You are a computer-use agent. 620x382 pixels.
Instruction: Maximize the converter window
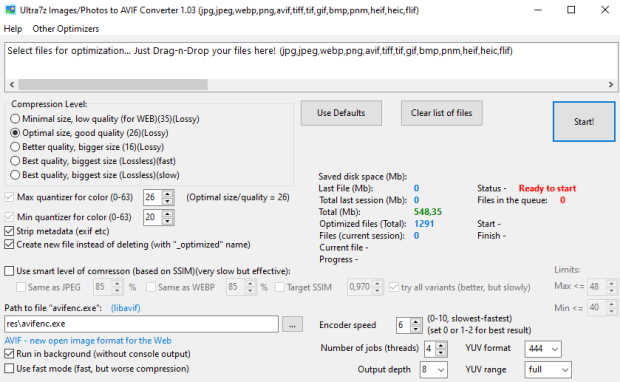coord(571,10)
